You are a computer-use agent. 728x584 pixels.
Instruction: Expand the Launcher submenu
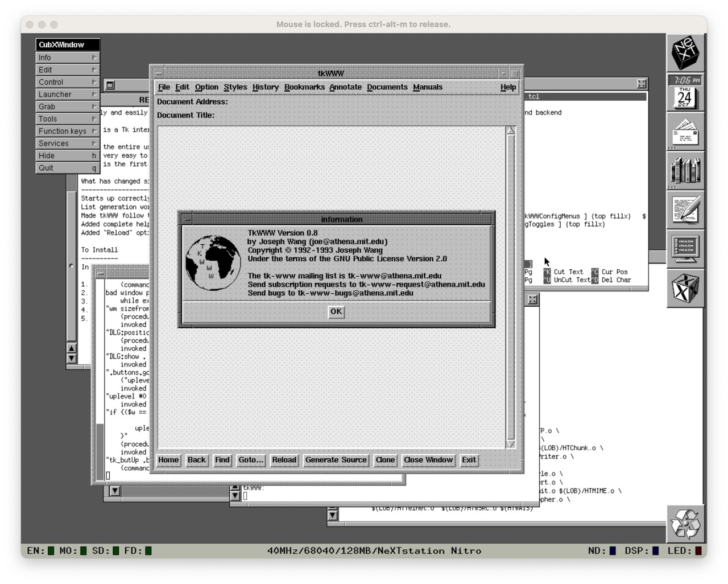(x=68, y=94)
